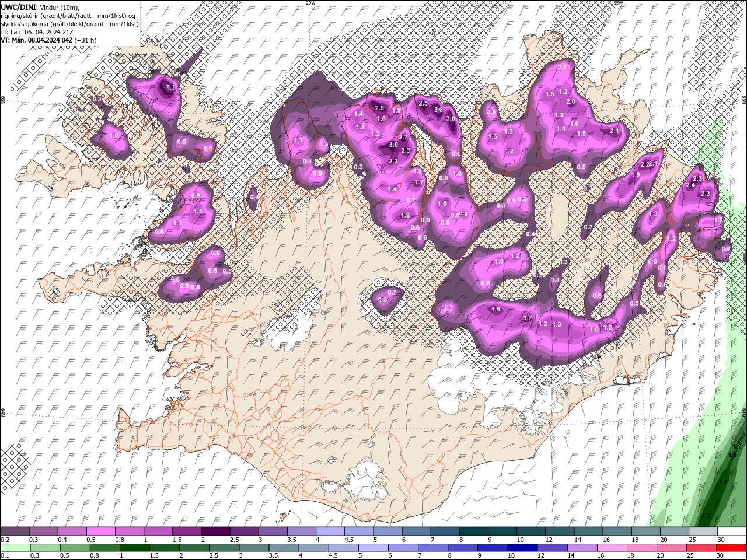Select the 'slydda/snjókoma' legend description line
747x560 pixels.
[x=69, y=23]
